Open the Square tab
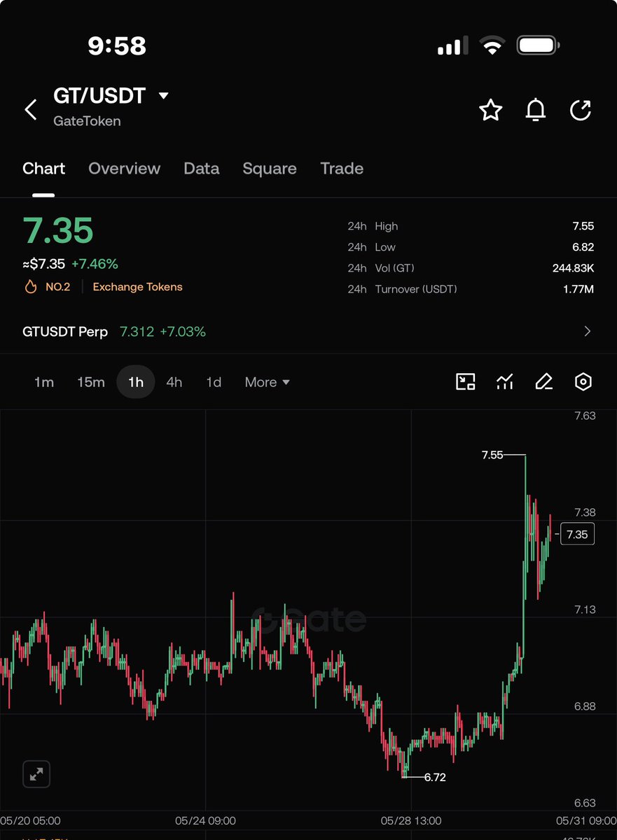 (x=270, y=169)
